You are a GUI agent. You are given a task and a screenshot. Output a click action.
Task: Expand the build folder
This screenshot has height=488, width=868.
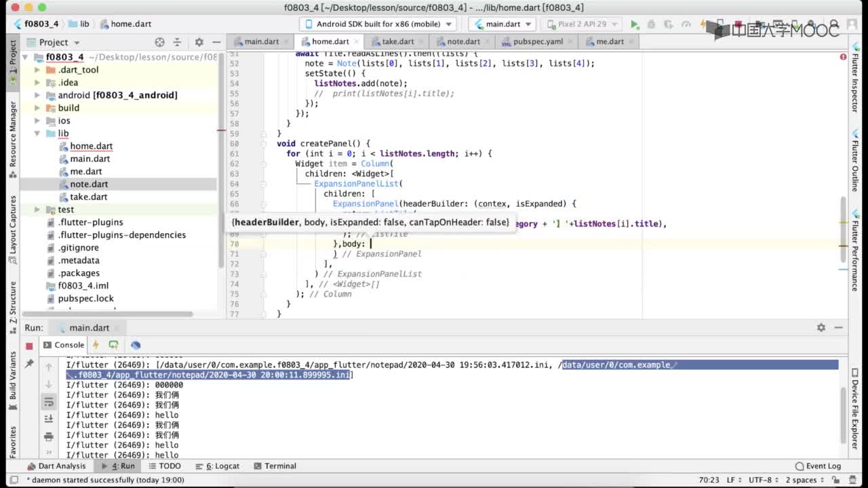click(x=37, y=108)
